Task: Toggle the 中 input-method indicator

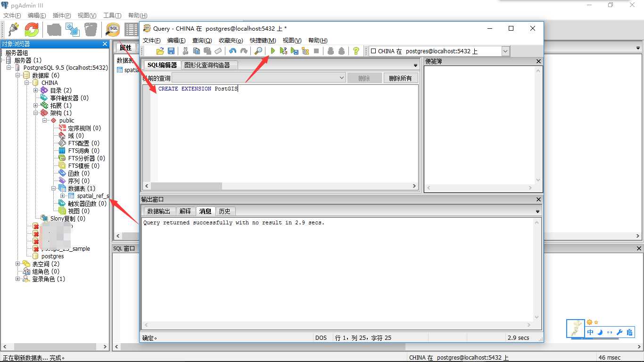Action: coord(590,332)
